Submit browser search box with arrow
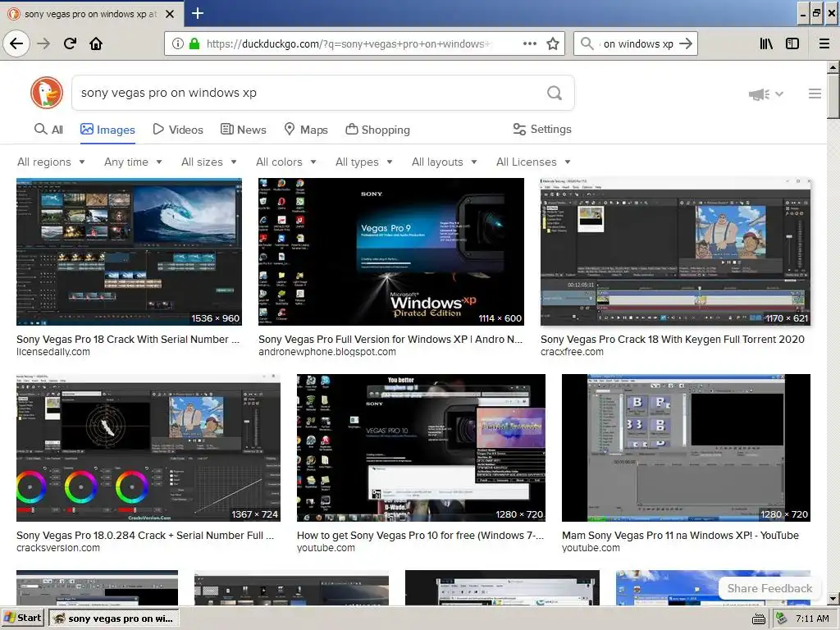840x630 pixels. 686,43
